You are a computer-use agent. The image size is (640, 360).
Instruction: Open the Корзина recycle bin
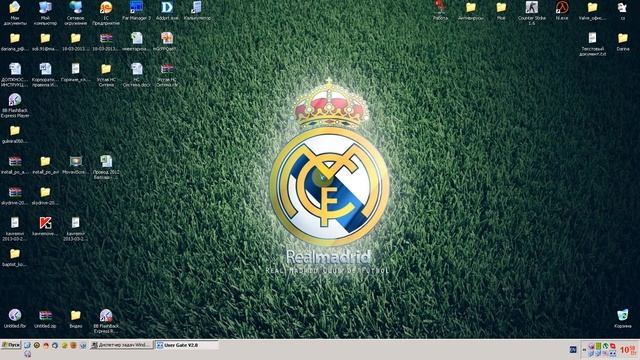[x=622, y=316]
